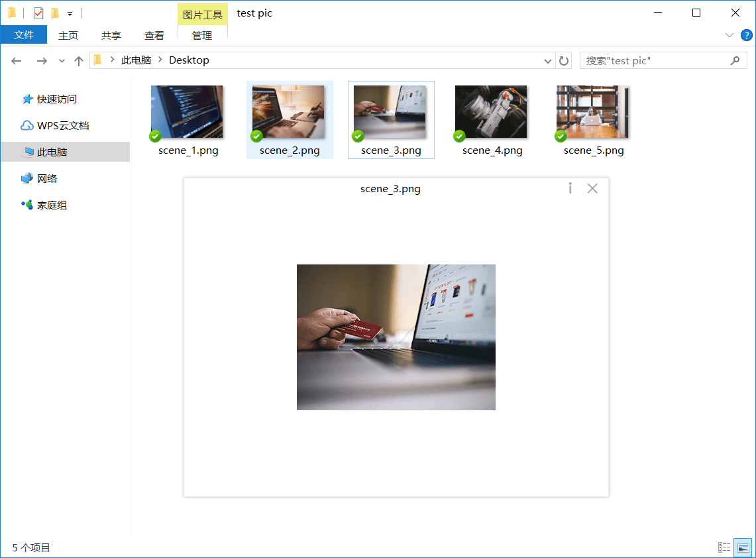Click the back navigation arrow
Viewport: 756px width, 558px height.
(x=16, y=60)
